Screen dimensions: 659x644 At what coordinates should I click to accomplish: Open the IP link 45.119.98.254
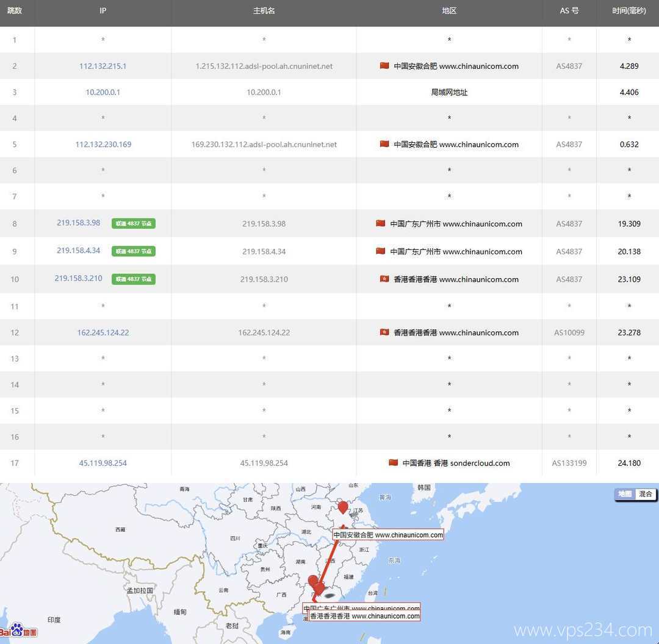tap(103, 463)
